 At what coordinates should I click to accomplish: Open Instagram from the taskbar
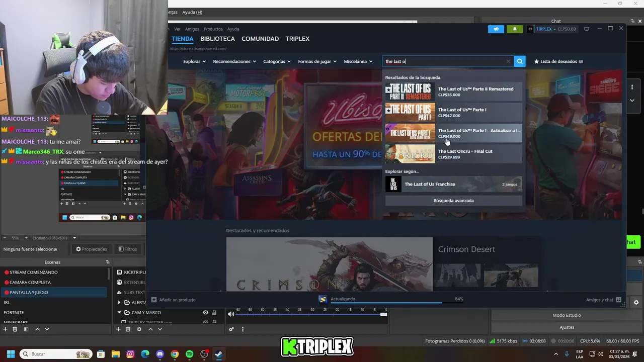pos(130,354)
